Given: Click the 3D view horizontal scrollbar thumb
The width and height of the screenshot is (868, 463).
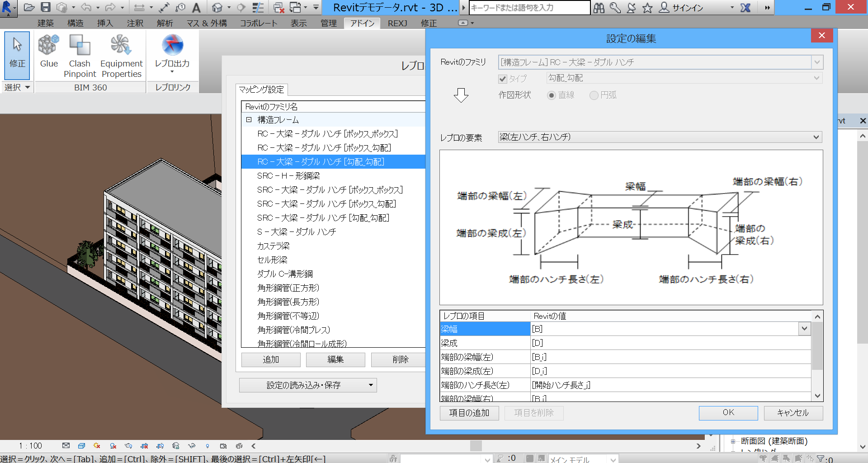Looking at the screenshot, I should (x=476, y=446).
